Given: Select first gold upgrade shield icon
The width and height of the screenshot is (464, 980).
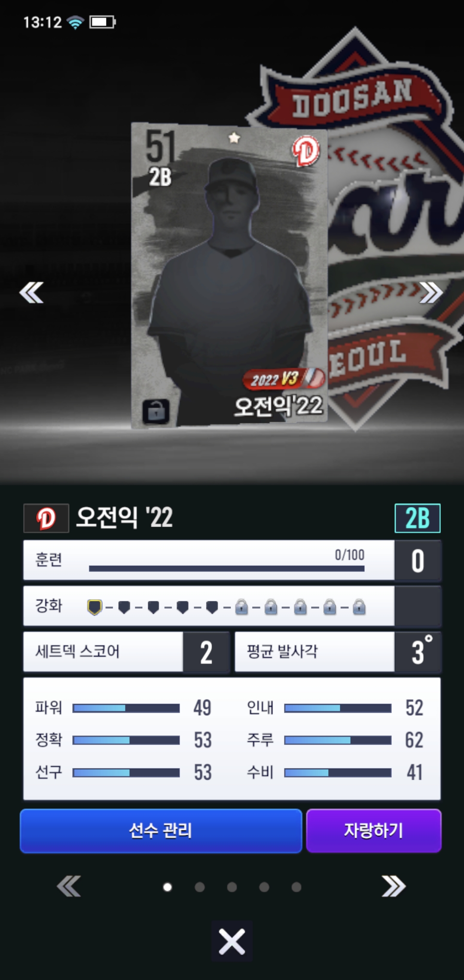Looking at the screenshot, I should click(x=95, y=607).
